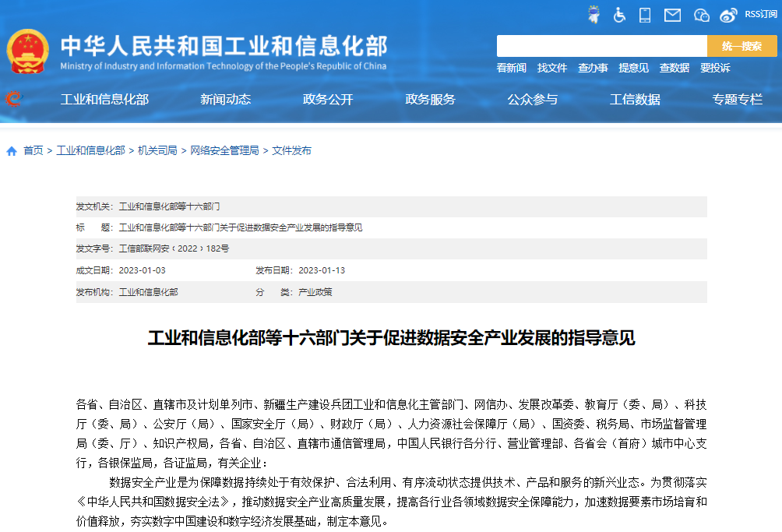
Task: Click the 统一搜索 search button
Action: [x=741, y=46]
